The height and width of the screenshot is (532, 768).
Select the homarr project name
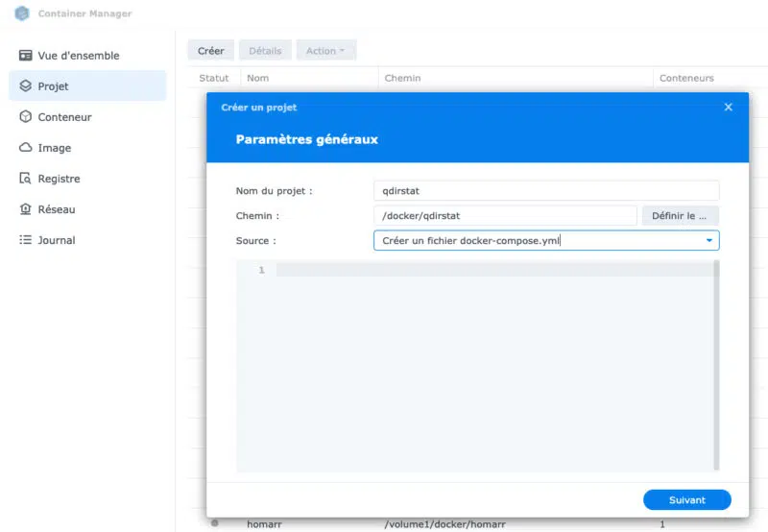264,524
